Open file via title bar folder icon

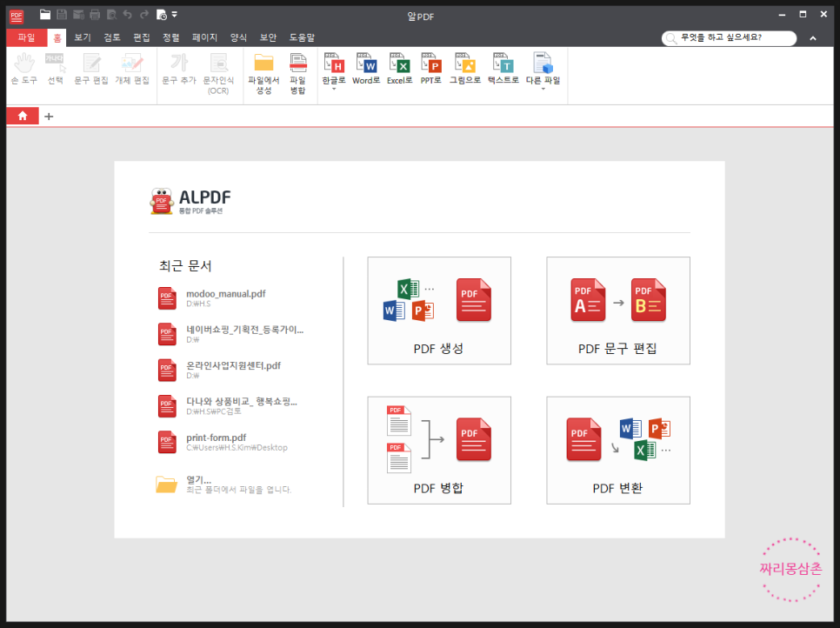pos(45,15)
